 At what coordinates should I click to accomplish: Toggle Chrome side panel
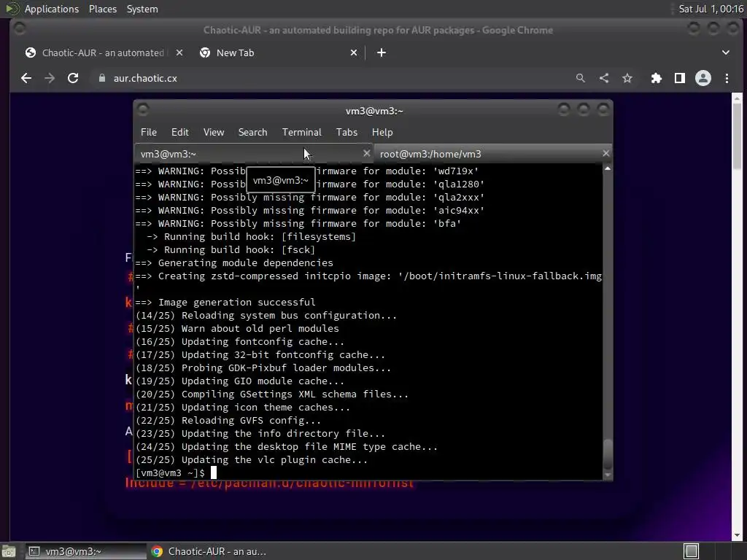point(680,78)
